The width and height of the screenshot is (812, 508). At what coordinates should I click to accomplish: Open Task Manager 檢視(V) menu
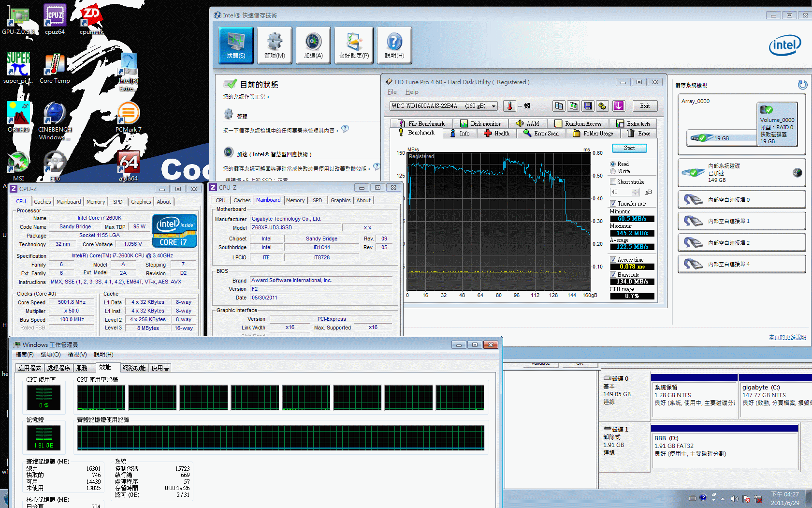(77, 355)
